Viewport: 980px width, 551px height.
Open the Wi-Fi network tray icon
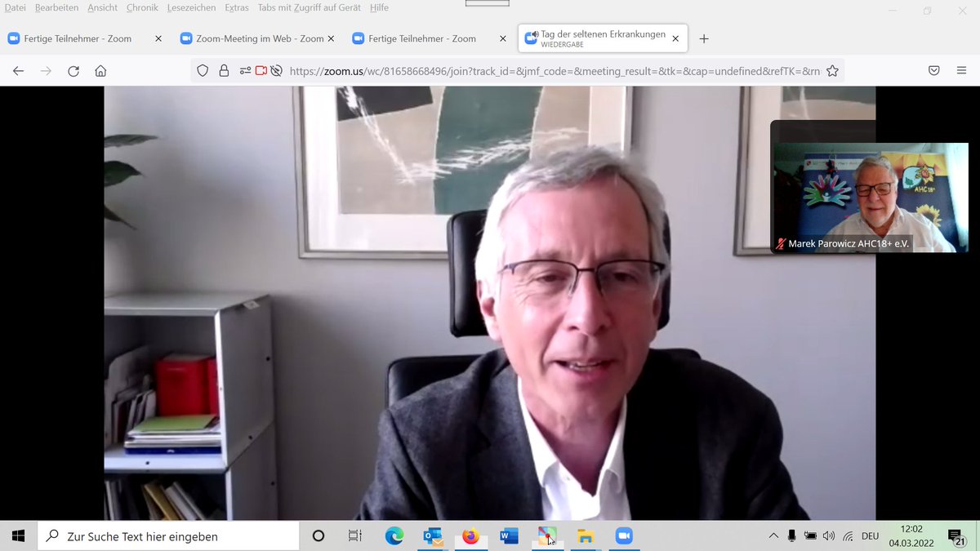[x=848, y=536]
